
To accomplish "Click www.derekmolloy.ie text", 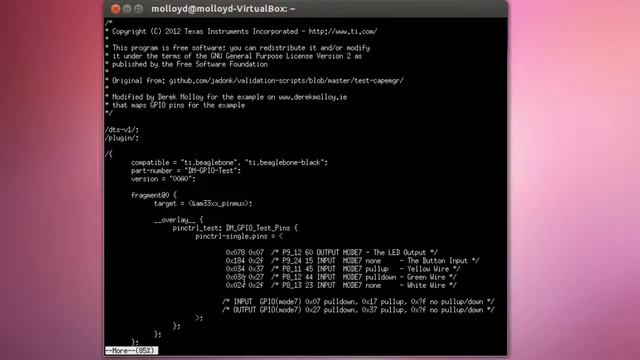I will tap(313, 97).
